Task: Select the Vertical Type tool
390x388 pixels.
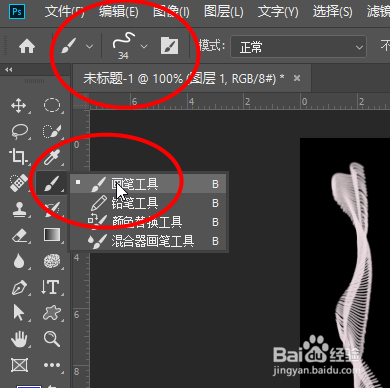Action: (x=51, y=287)
